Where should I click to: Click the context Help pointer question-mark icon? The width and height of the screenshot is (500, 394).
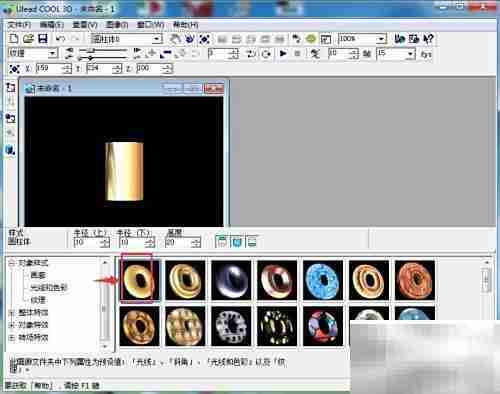pos(428,39)
